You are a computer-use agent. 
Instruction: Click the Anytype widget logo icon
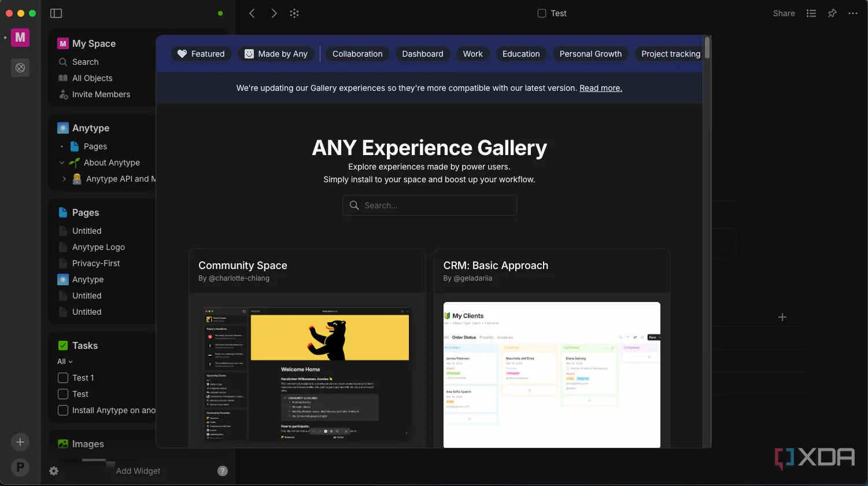coord(63,128)
